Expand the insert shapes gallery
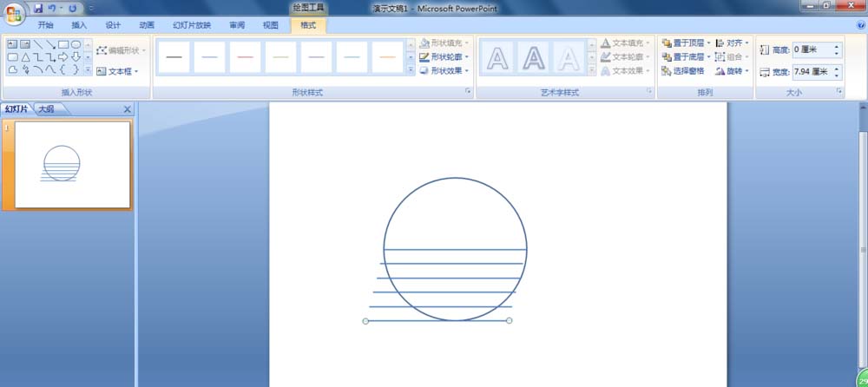The height and width of the screenshot is (387, 868). click(88, 69)
